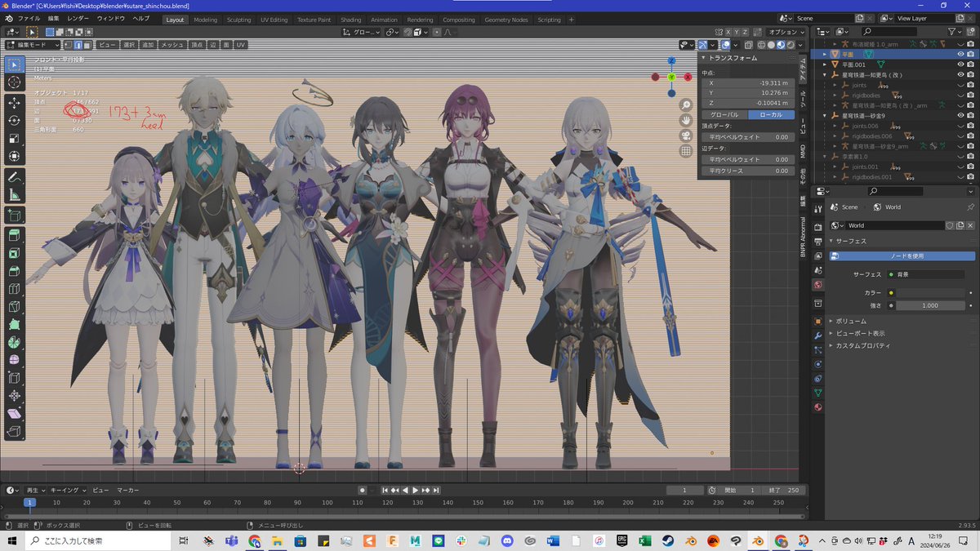Open the MMD sidebar tab

(x=803, y=151)
